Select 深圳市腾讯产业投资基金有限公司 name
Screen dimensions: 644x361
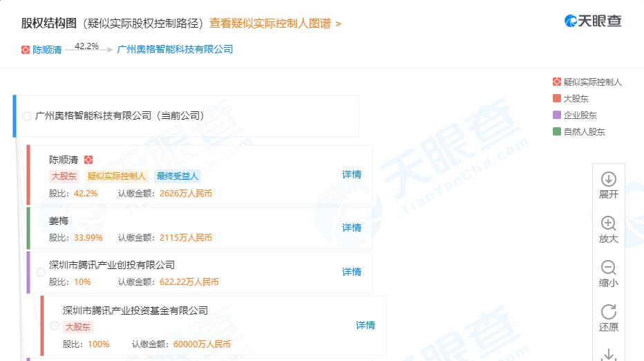click(x=135, y=311)
